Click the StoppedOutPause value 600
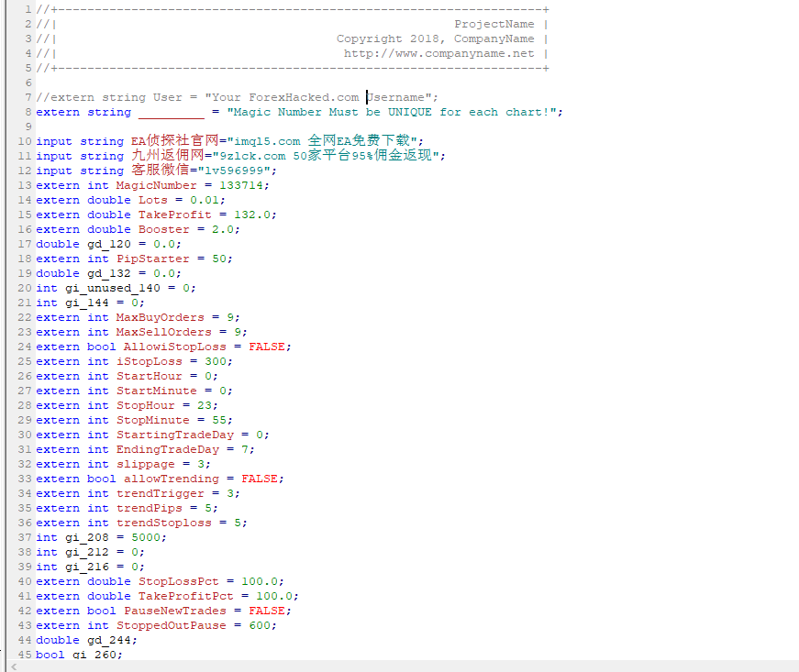The image size is (799, 672). [x=262, y=625]
